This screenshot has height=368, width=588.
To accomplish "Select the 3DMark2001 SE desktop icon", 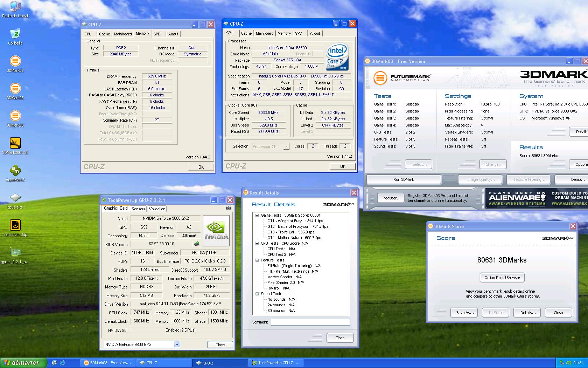I will click(15, 146).
